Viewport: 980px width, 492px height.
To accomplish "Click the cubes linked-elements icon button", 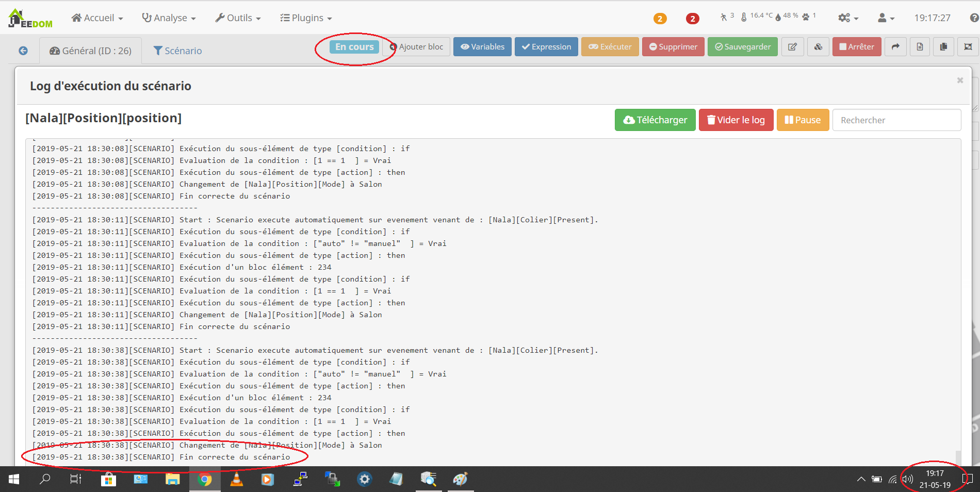I will [x=818, y=47].
